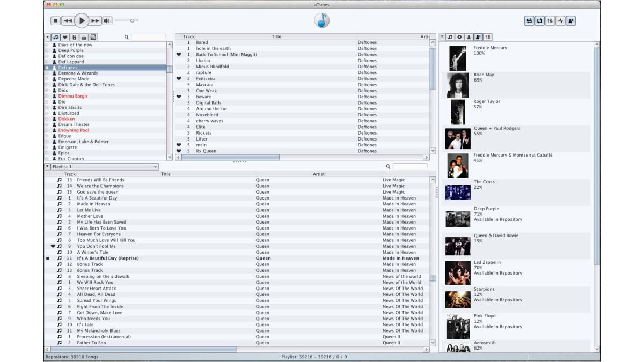Screen dimensions: 644x362
Task: Show favorites view in navigator (heart icon)
Action: pyautogui.click(x=65, y=37)
